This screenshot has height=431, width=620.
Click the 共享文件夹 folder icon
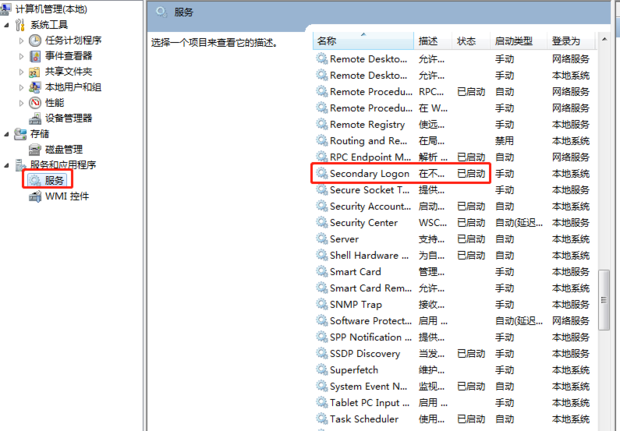pyautogui.click(x=37, y=72)
